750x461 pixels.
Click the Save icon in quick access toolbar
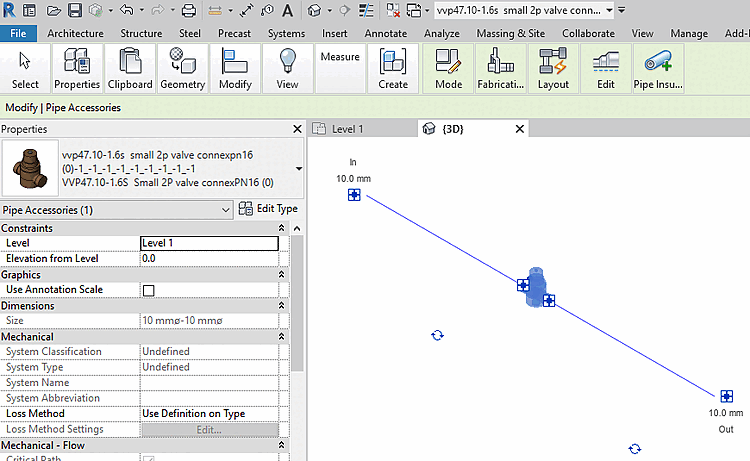coord(75,10)
